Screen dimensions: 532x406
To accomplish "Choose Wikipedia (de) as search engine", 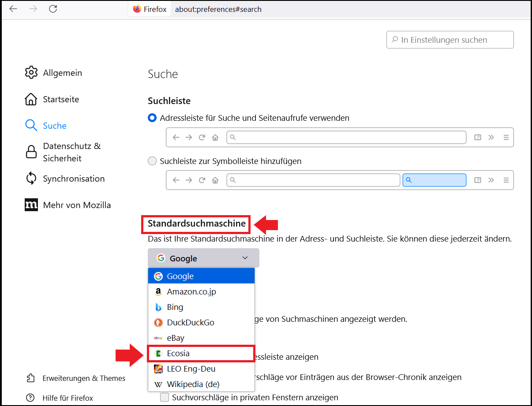I will 201,384.
